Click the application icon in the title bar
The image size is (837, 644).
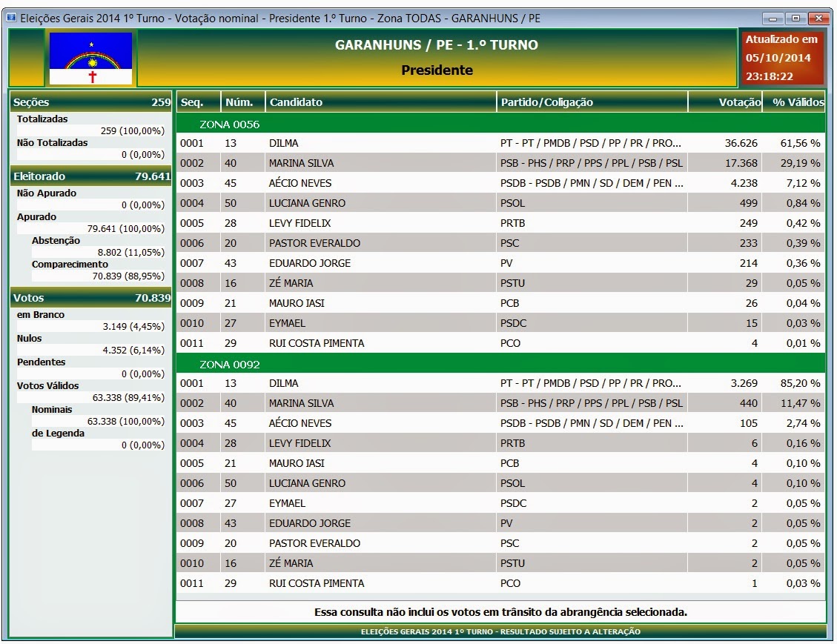10,18
